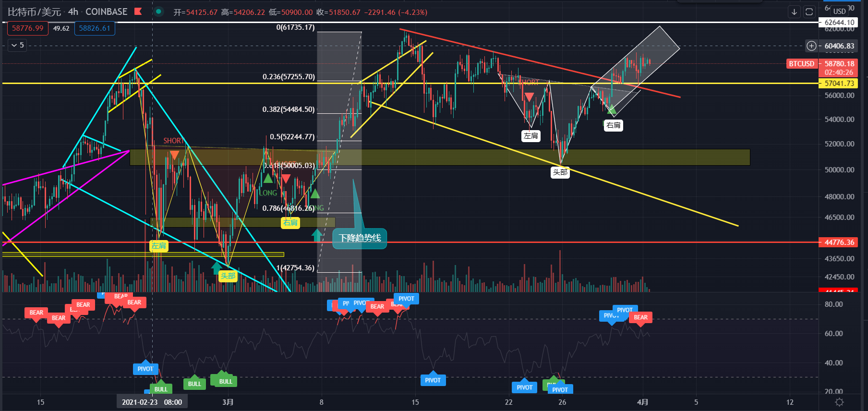Select the yellow 头部 label
Screen dimensions: 868x411
tap(228, 276)
